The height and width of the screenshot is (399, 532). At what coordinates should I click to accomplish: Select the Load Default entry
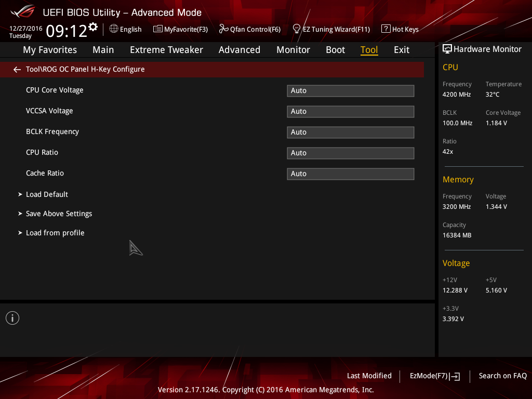[47, 194]
